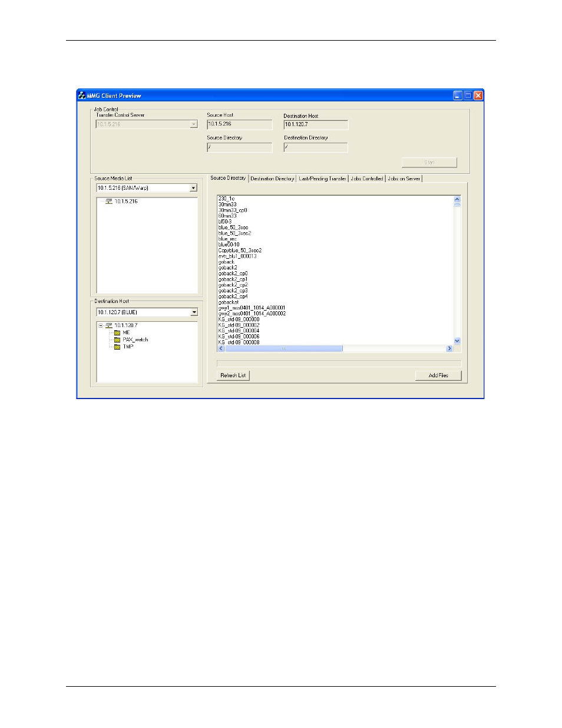This screenshot has width=562, height=728.
Task: Click the file list scroll up arrow
Action: (457, 199)
